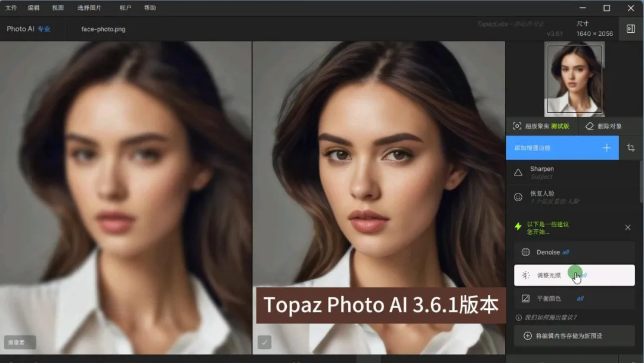Toggle the checkmark box on the enhanced preview

point(264,342)
